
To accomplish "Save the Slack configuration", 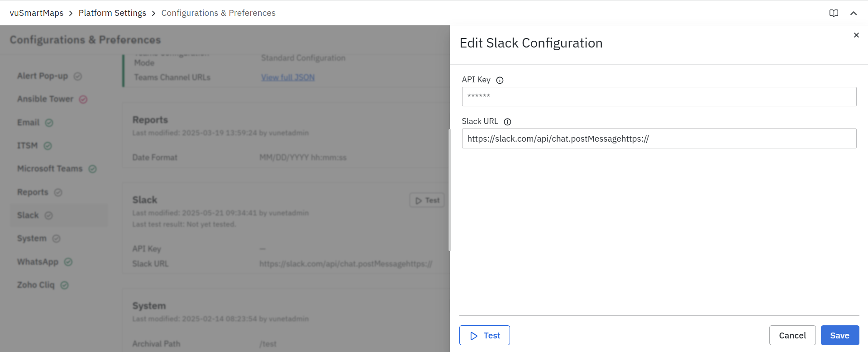I will [839, 335].
